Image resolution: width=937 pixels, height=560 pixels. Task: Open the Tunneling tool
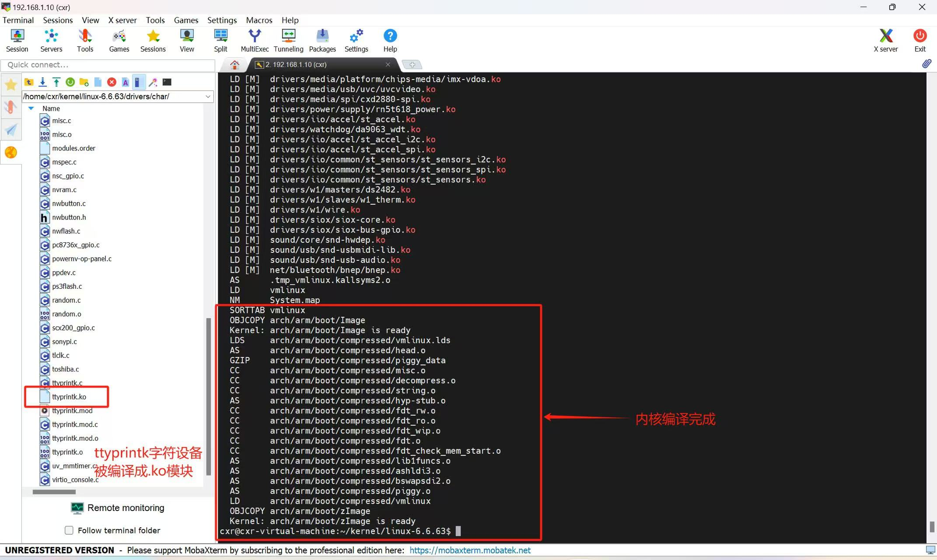point(288,40)
